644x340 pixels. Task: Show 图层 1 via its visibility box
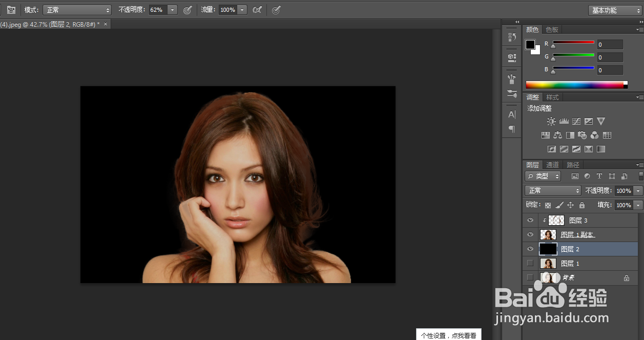click(x=530, y=263)
